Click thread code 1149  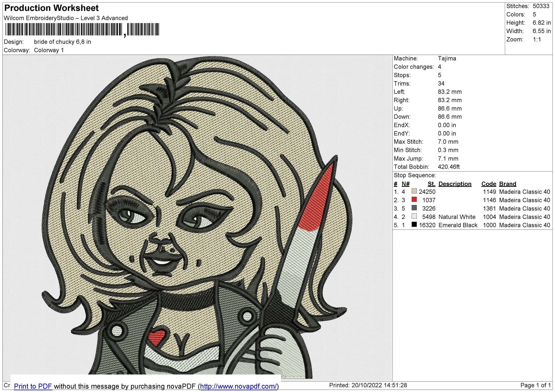coord(489,192)
